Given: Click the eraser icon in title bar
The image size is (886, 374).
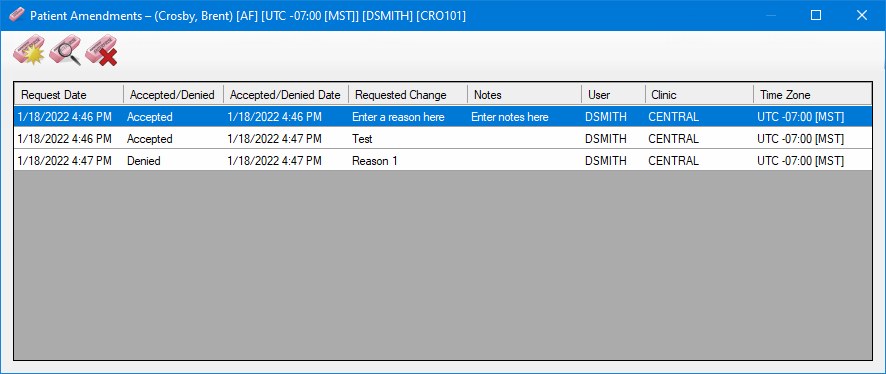Looking at the screenshot, I should coord(18,15).
